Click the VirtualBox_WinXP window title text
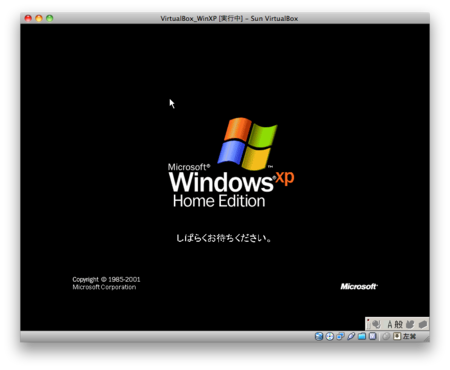The width and height of the screenshot is (450, 370). [229, 19]
